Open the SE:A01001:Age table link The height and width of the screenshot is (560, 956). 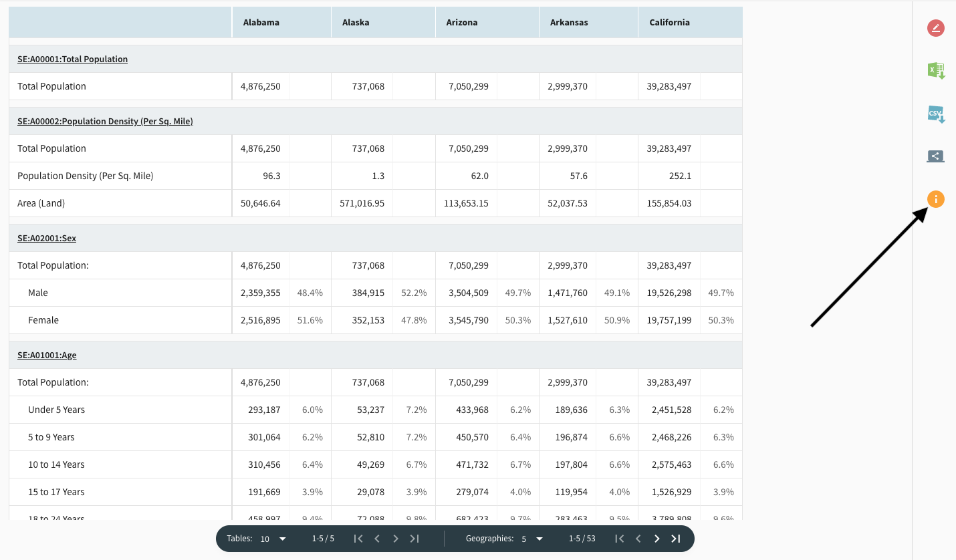(x=47, y=354)
